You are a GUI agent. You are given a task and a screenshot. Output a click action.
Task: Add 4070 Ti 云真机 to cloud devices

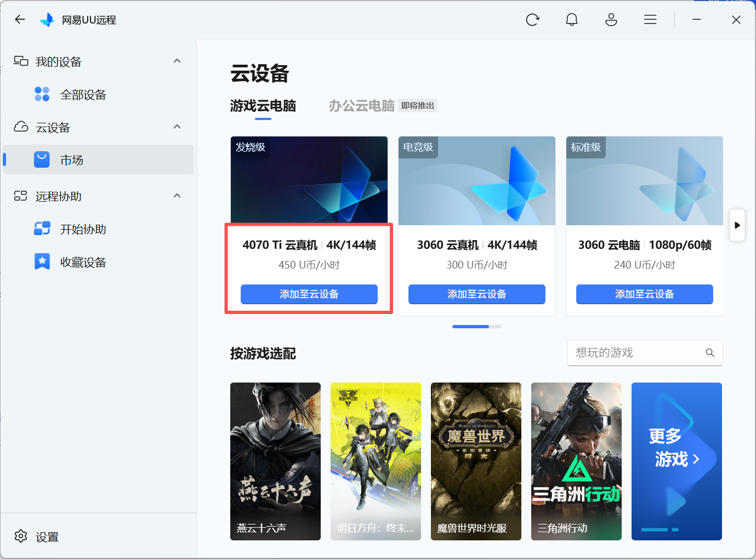(x=309, y=294)
